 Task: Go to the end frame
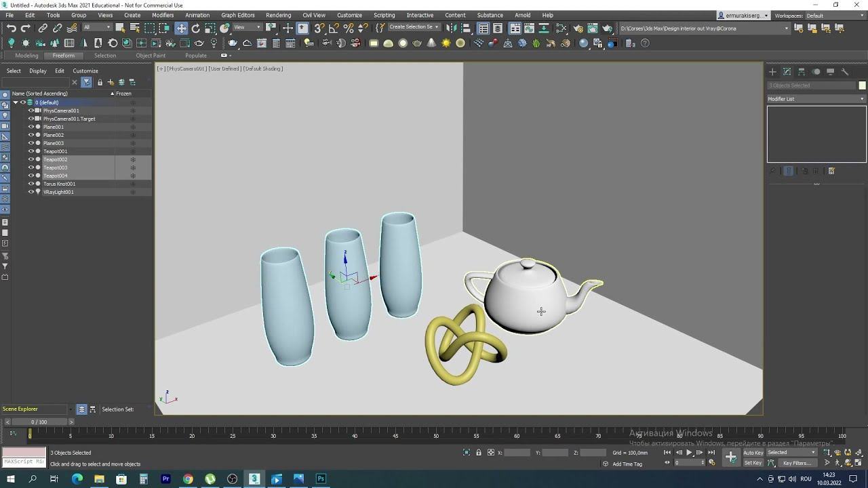711,452
